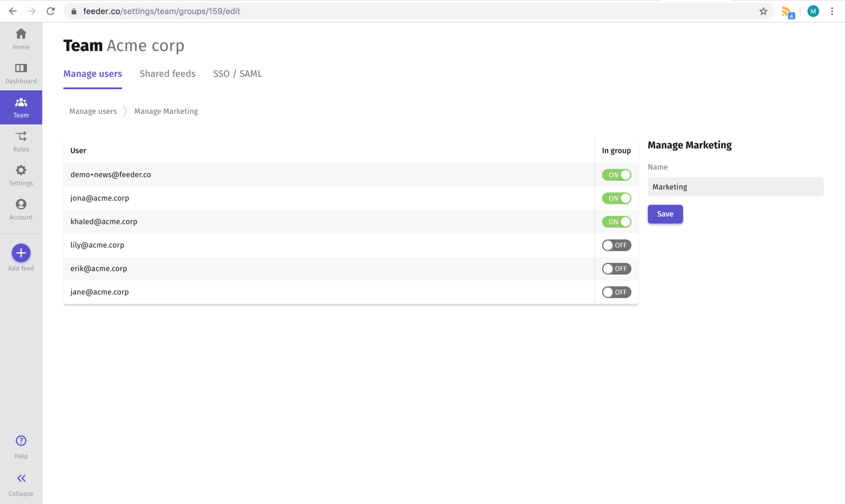
Task: Open the Home section in sidebar
Action: [x=21, y=38]
